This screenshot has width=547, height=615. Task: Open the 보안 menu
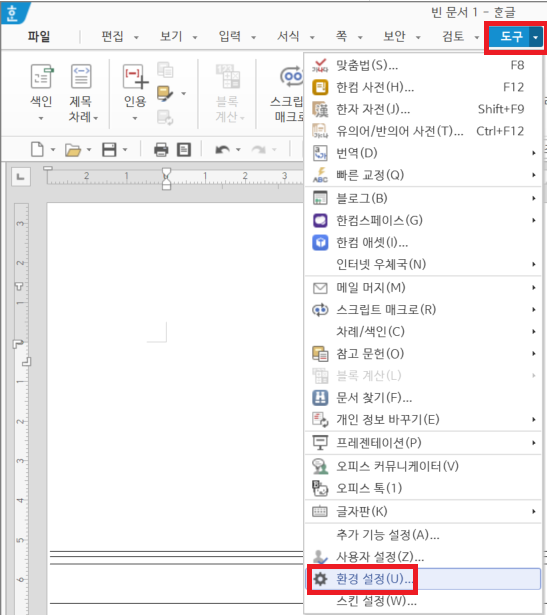pyautogui.click(x=394, y=36)
